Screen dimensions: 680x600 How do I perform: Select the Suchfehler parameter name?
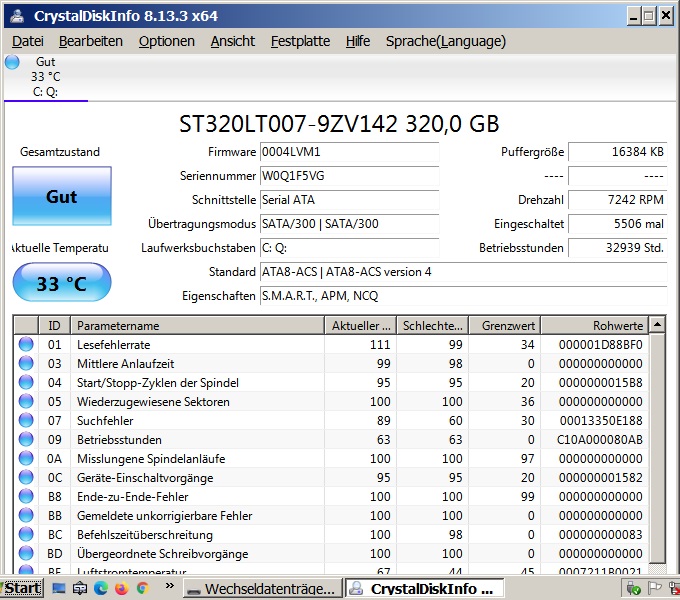[105, 421]
